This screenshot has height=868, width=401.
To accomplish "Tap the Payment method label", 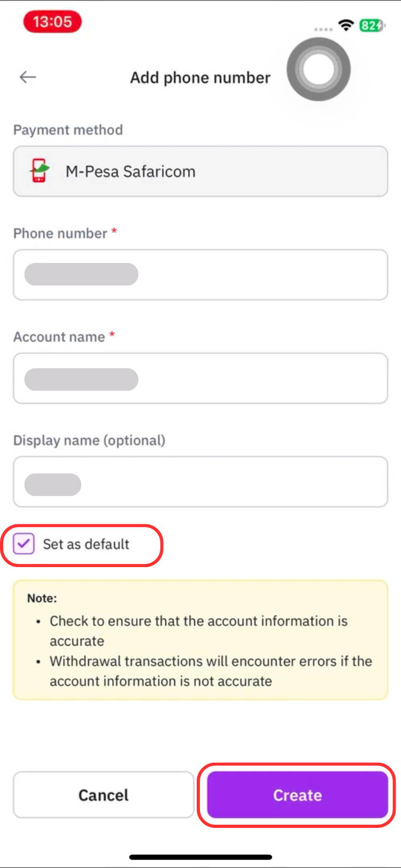I will coord(68,130).
